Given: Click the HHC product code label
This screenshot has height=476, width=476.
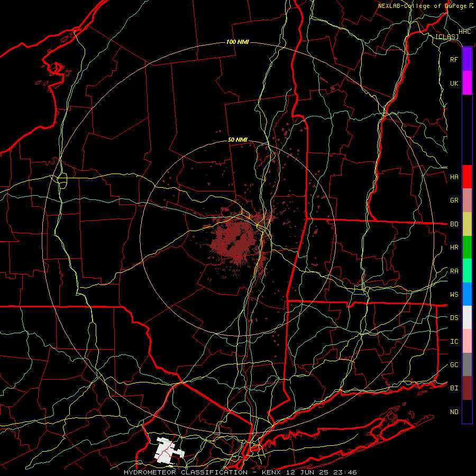Looking at the screenshot, I should pos(464,32).
